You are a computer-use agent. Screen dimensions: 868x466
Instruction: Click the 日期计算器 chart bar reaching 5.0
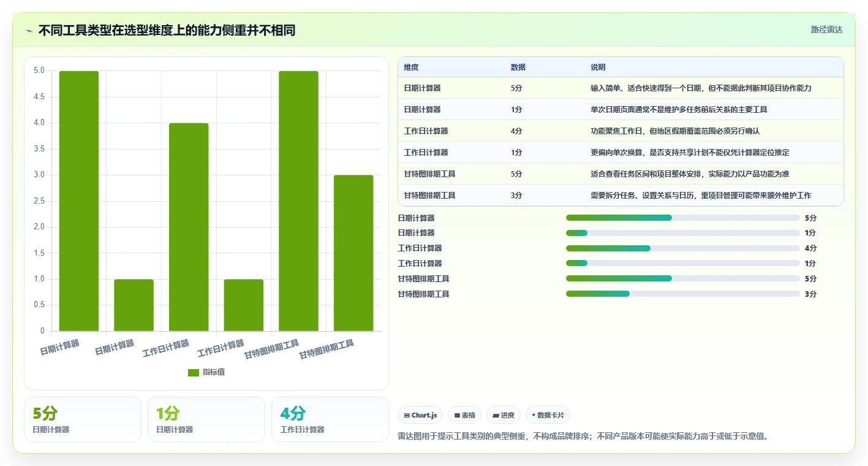pyautogui.click(x=79, y=201)
